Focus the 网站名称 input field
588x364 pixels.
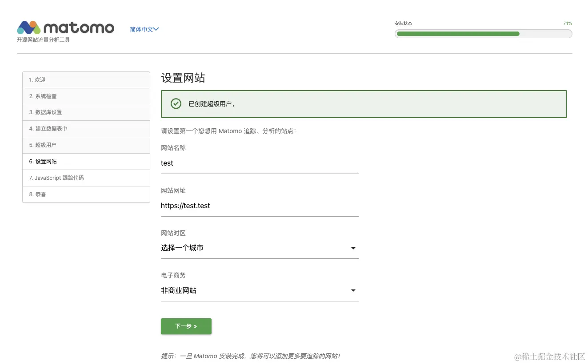pos(260,163)
